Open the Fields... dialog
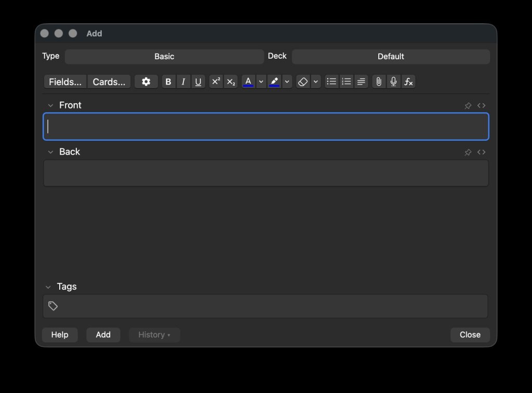Screen dimensions: 532x393 (x=65, y=82)
